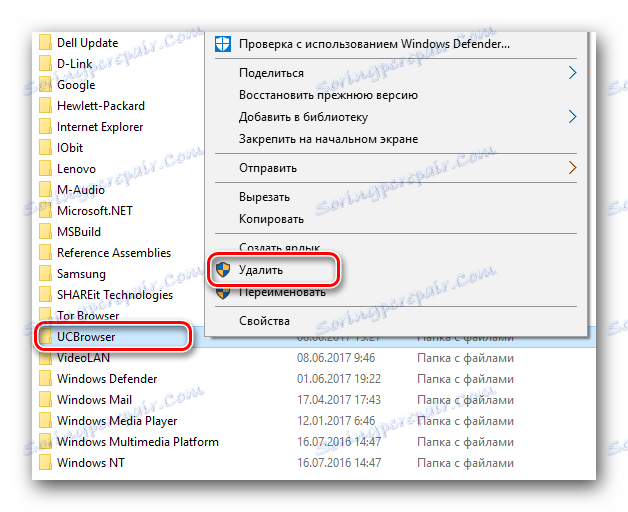This screenshot has height=512, width=628.
Task: Select the Internet Explorer folder name
Action: 100,127
